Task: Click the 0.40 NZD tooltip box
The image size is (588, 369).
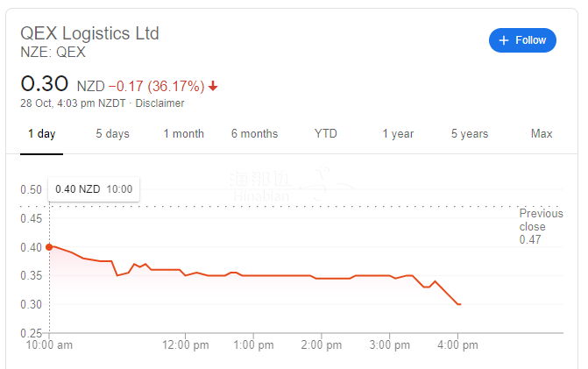Action: 94,188
